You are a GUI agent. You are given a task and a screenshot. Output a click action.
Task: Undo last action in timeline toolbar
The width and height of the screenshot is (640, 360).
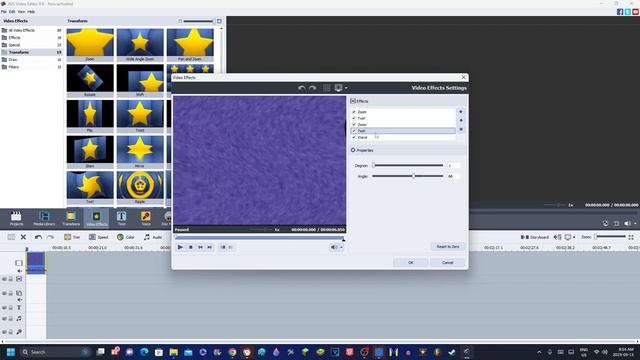(38, 237)
